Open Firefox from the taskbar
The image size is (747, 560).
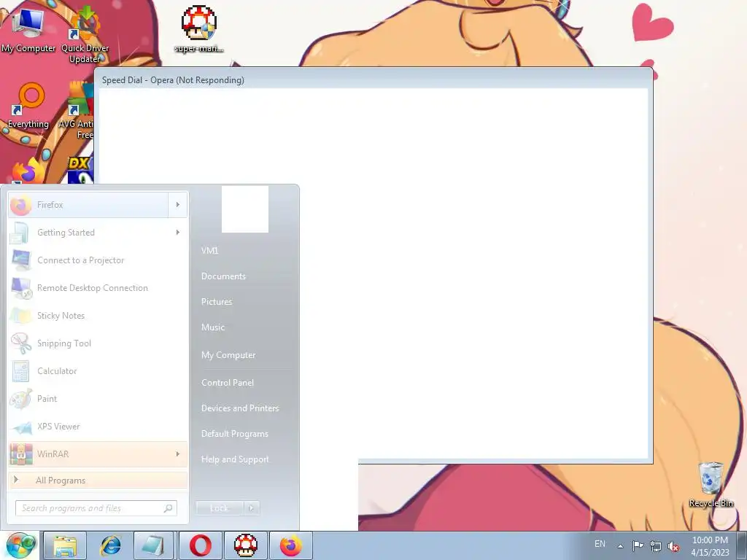[291, 545]
